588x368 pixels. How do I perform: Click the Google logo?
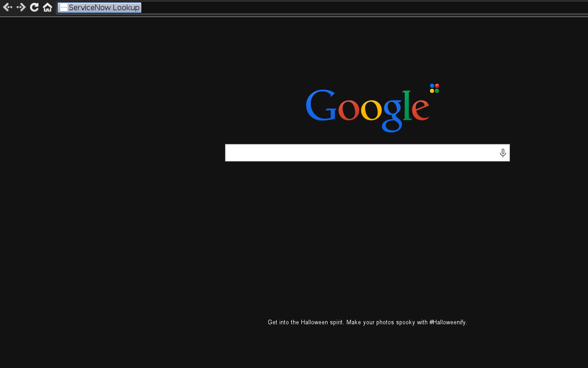(x=367, y=110)
